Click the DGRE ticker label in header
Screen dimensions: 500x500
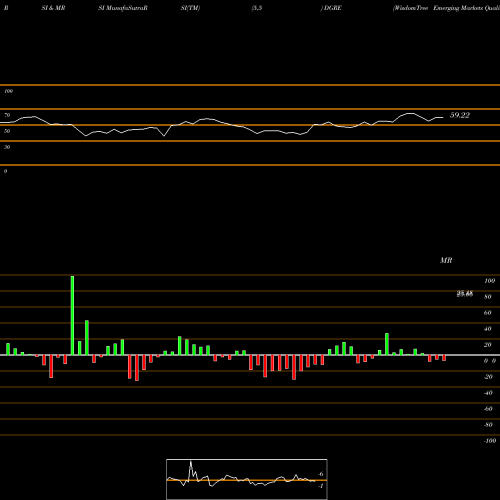(332, 8)
